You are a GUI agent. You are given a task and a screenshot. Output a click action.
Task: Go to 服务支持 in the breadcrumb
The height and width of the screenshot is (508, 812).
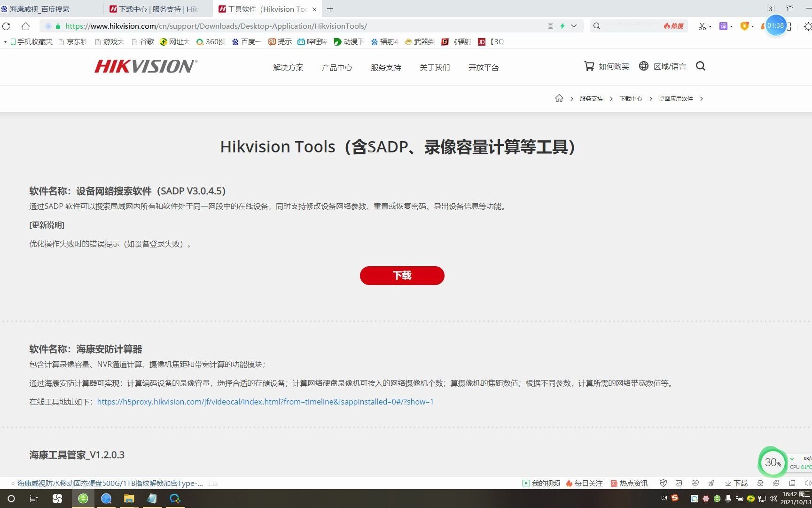pyautogui.click(x=591, y=99)
